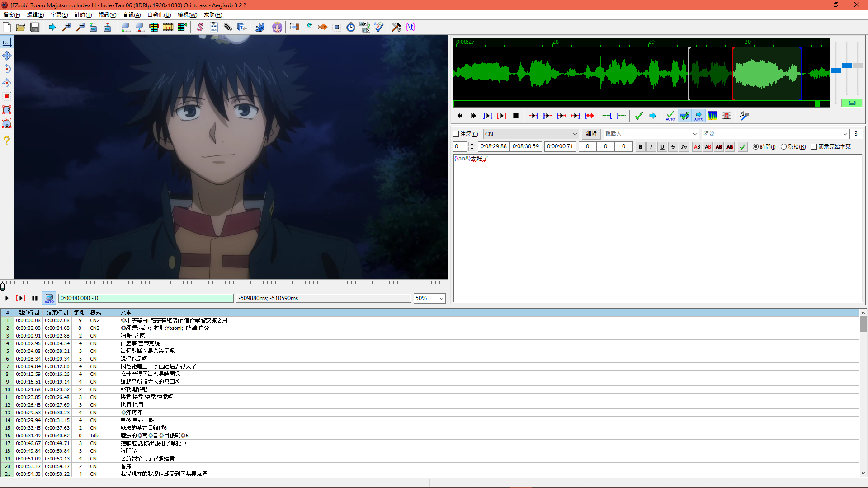This screenshot has height=488, width=868.
Task: Expand the 說話人 dropdown
Action: coord(693,133)
